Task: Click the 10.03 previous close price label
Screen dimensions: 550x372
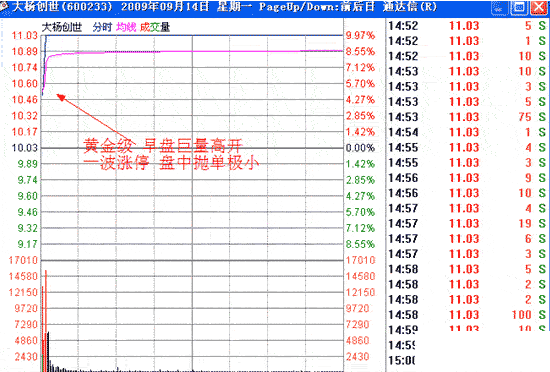Action: [x=25, y=148]
